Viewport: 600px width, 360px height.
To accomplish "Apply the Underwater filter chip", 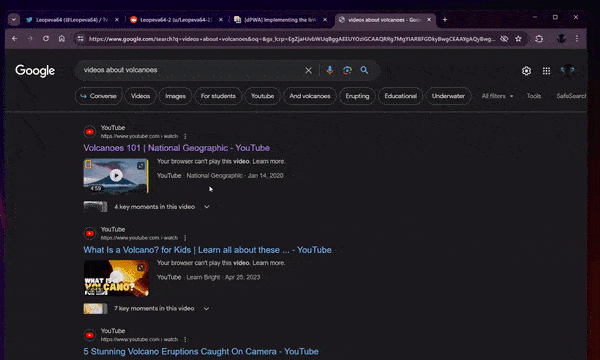I will coord(448,96).
